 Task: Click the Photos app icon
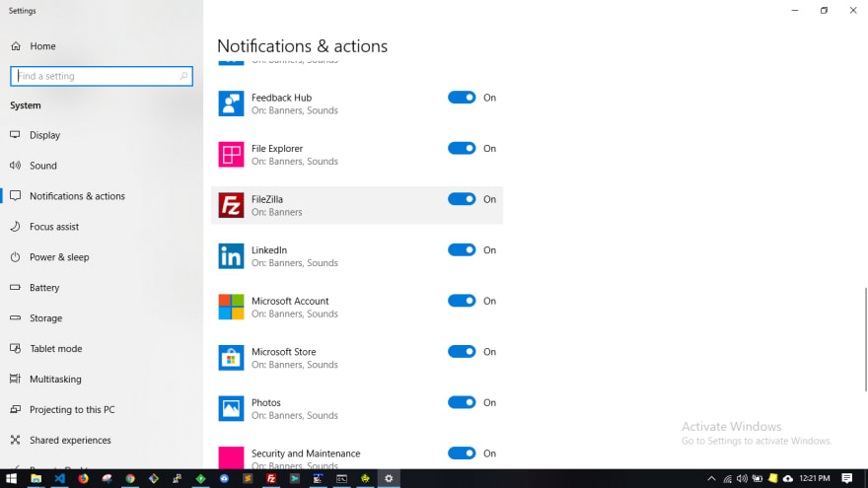pyautogui.click(x=231, y=409)
